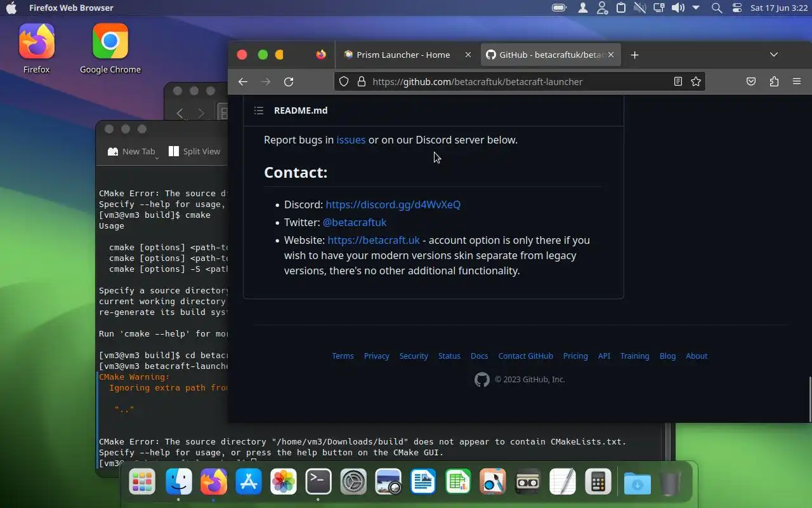This screenshot has width=812, height=508.
Task: Open the Google Chrome desktop shortcut
Action: coord(110,49)
